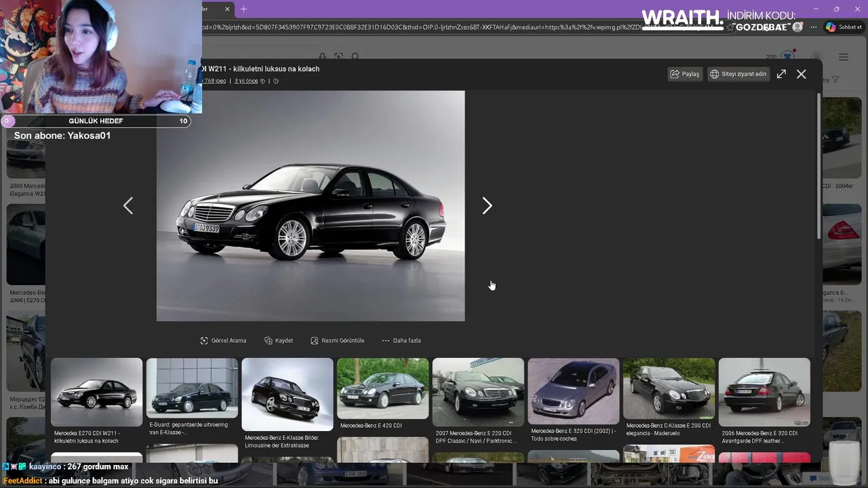Open the main Mercedes E-Class photo
Image resolution: width=868 pixels, height=488 pixels.
tap(311, 206)
